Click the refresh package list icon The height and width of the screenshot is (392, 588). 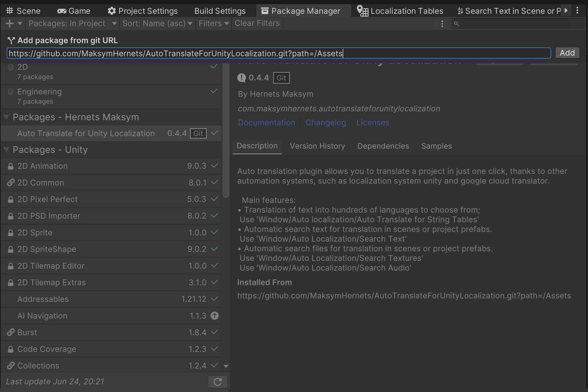[217, 382]
